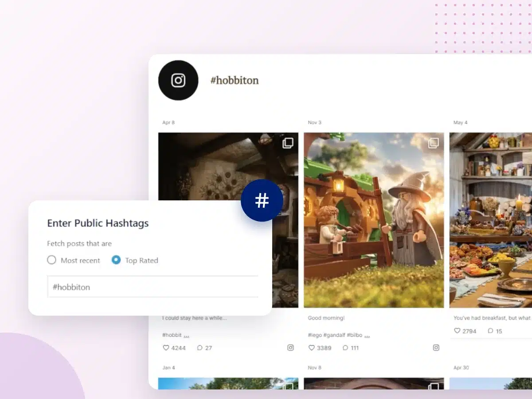Like the Good morning! post with 3389 likes
The height and width of the screenshot is (399, 532).
coord(312,348)
